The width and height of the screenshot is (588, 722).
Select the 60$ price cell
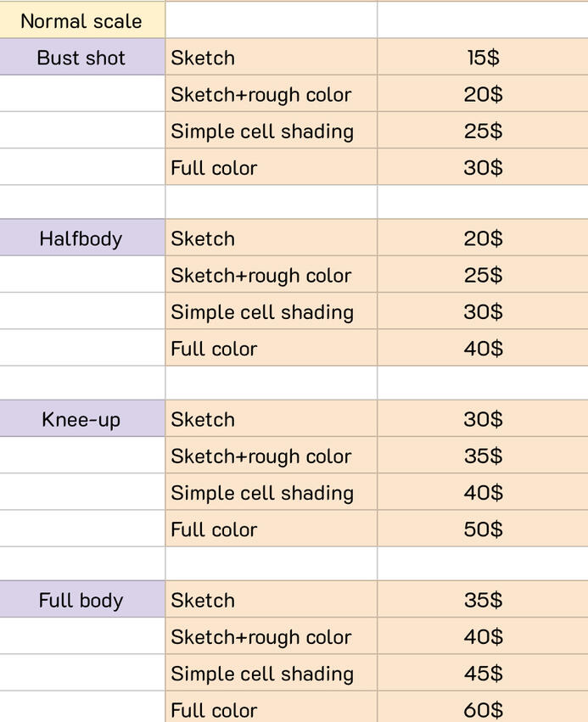483,709
